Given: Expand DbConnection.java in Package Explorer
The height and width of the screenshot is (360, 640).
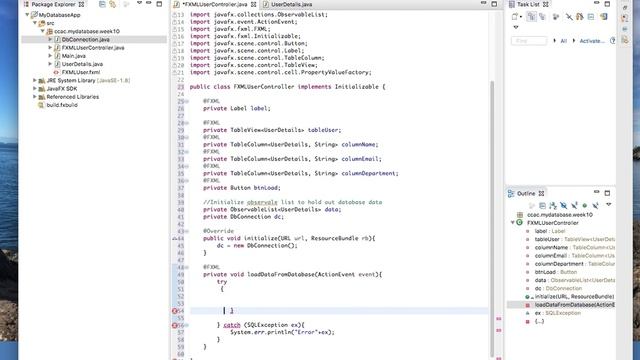Looking at the screenshot, I should pyautogui.click(x=50, y=39).
